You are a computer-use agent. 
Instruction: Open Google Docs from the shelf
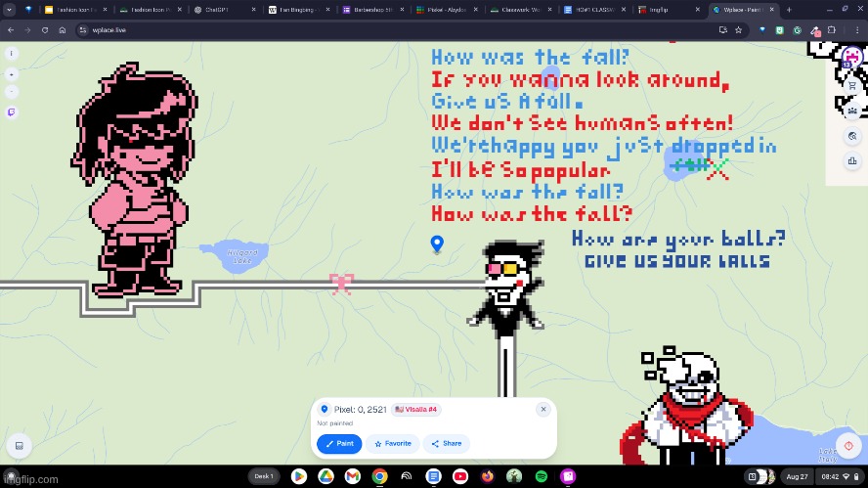(433, 476)
